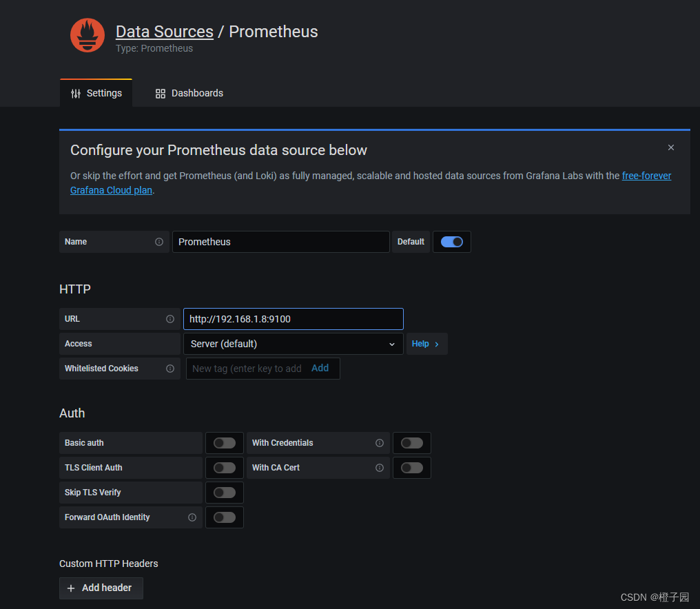Screen dimensions: 700x609
Task: Click the Add header button
Action: click(101, 588)
